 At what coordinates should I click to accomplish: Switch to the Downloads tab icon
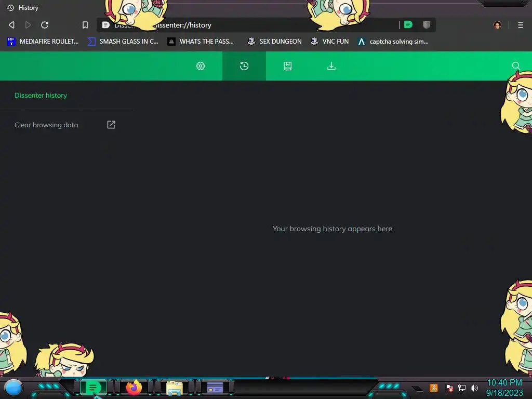331,66
